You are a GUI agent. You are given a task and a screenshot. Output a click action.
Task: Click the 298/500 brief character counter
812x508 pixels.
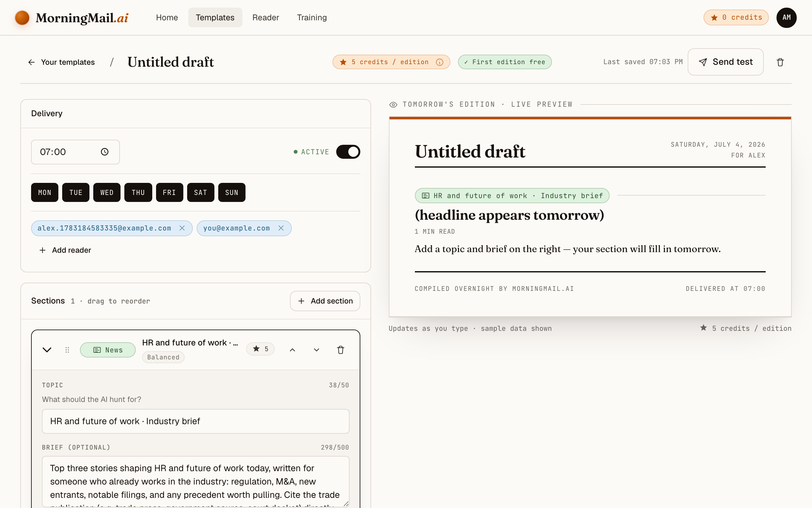coord(335,448)
